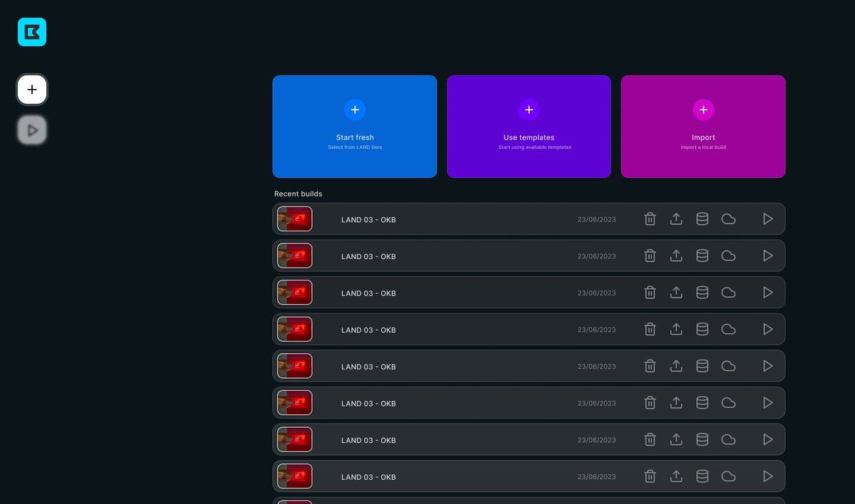
Task: Click the first build's red thumbnail
Action: coord(294,219)
